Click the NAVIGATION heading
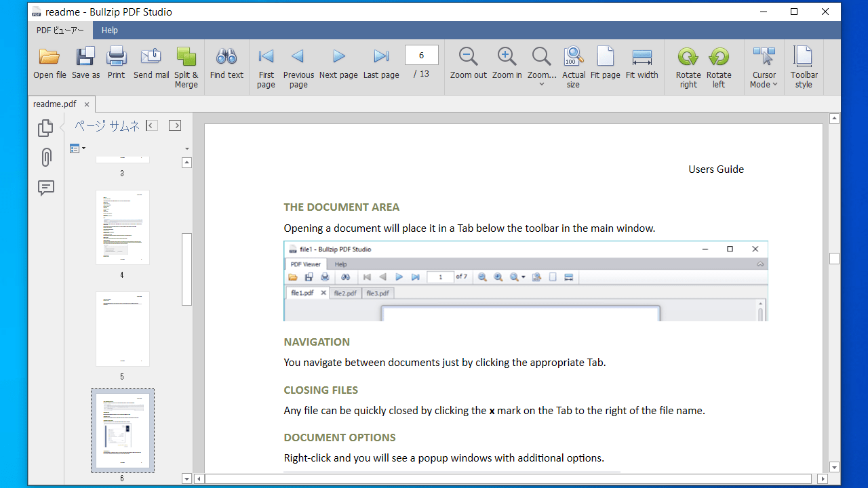 click(x=317, y=342)
